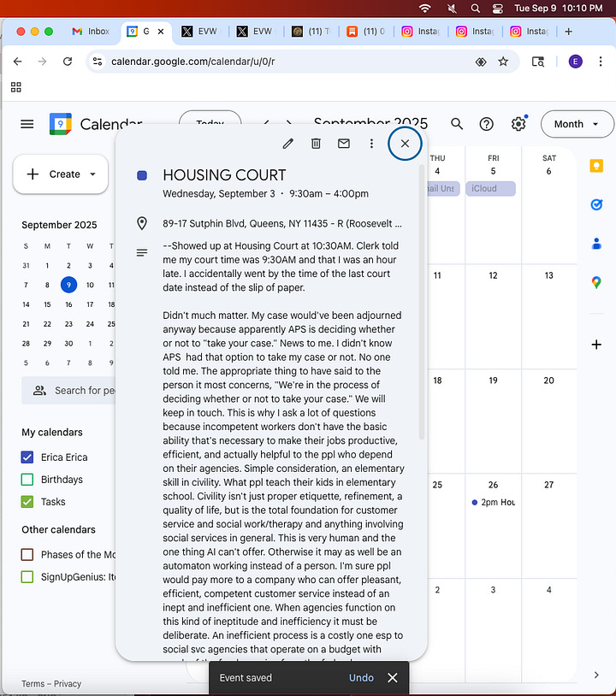Click the event address 89-17 Sutphin Blvd
This screenshot has width=616, height=696.
tap(282, 224)
